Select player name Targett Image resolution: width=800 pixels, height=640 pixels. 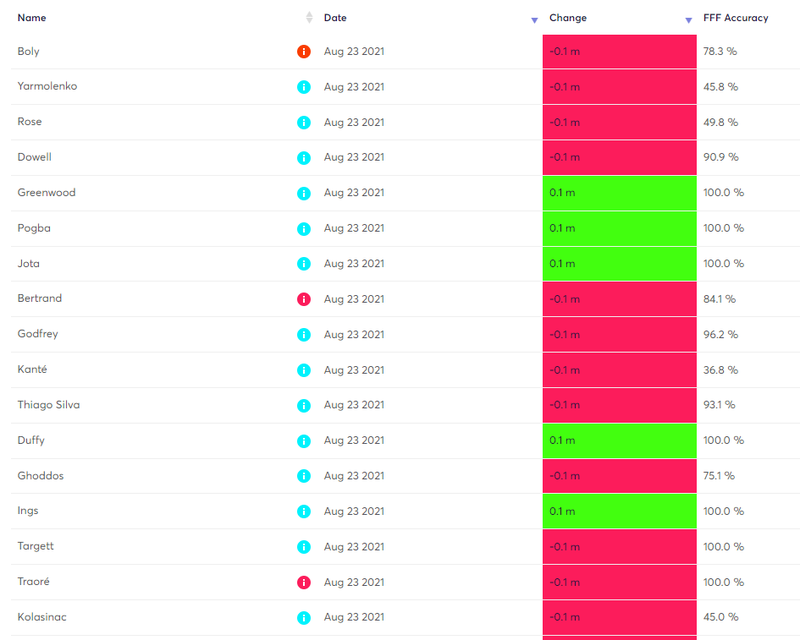tap(36, 546)
